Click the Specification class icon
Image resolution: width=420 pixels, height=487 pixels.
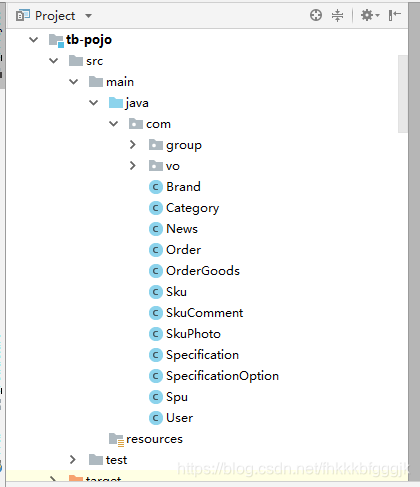(x=156, y=355)
